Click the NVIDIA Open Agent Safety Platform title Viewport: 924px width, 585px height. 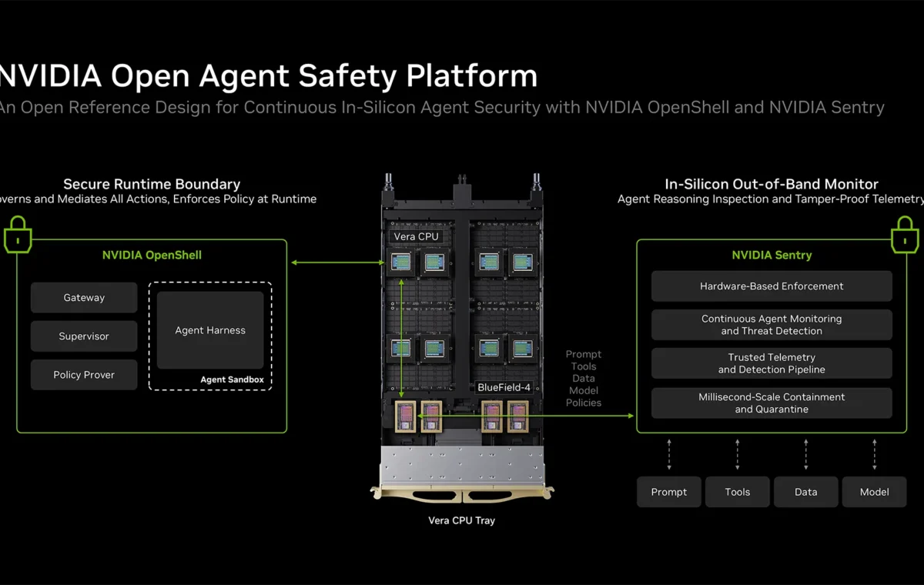coord(268,76)
